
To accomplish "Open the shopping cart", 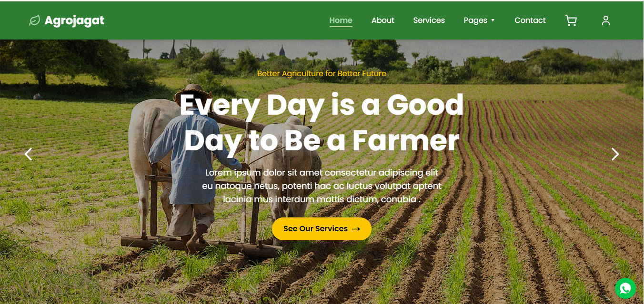I will (x=571, y=20).
